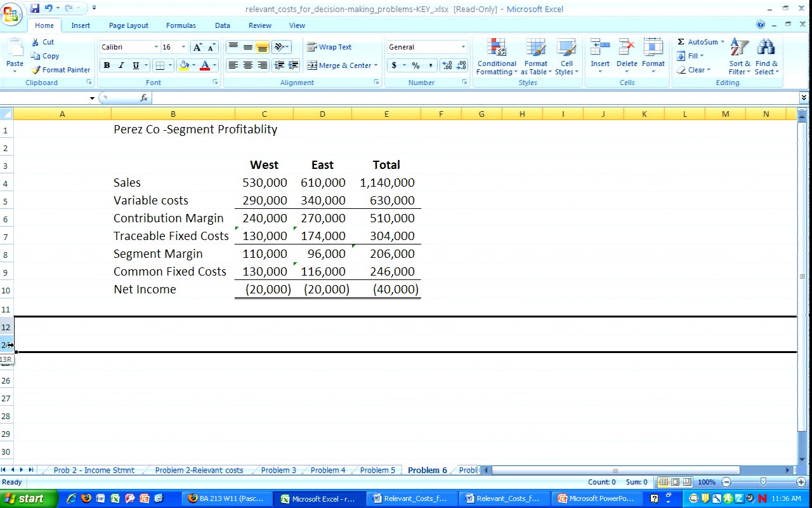Switch to the Formulas ribbon tab

[x=181, y=25]
